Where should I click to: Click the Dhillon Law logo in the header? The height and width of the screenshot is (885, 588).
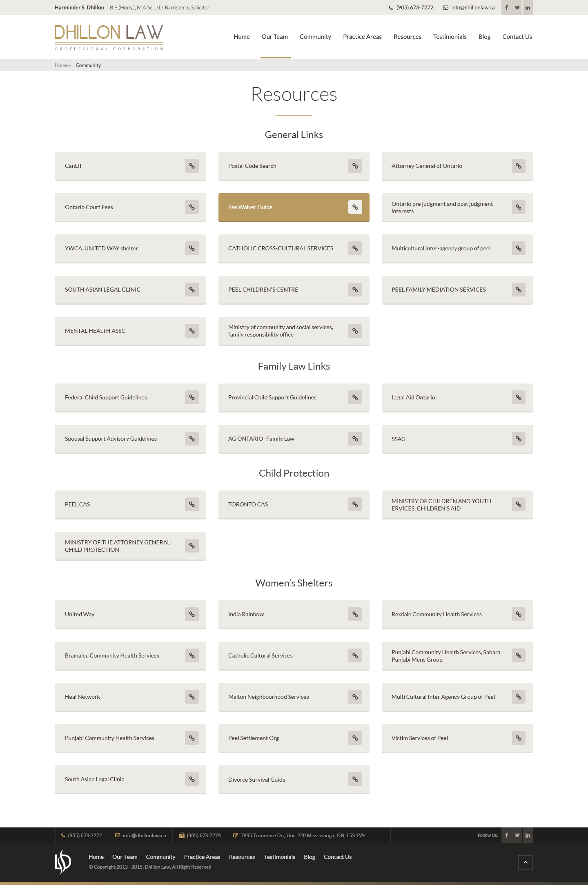point(109,37)
